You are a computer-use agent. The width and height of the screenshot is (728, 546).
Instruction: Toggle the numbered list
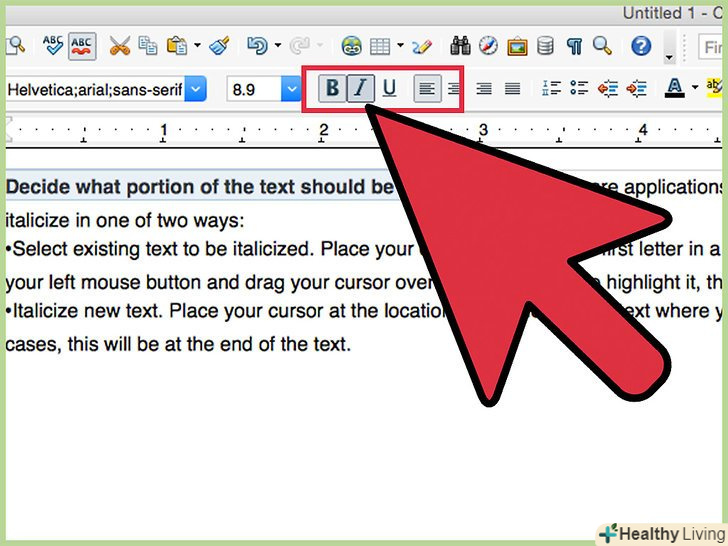click(551, 88)
